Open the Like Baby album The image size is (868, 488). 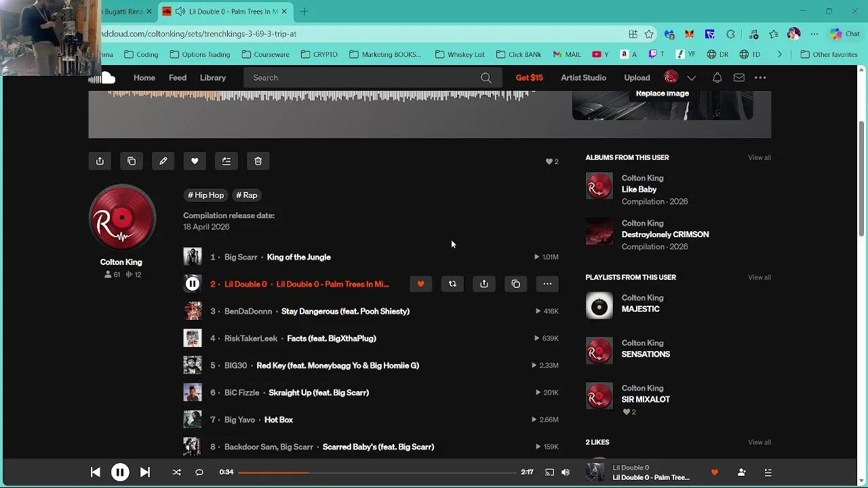click(639, 190)
